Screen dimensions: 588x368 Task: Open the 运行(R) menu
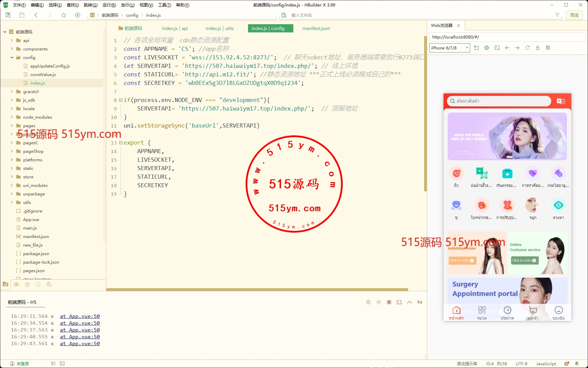coord(109,5)
